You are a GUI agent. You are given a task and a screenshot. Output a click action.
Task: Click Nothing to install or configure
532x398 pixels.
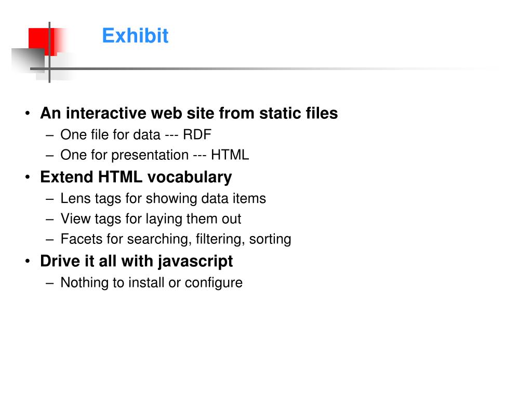pos(151,283)
